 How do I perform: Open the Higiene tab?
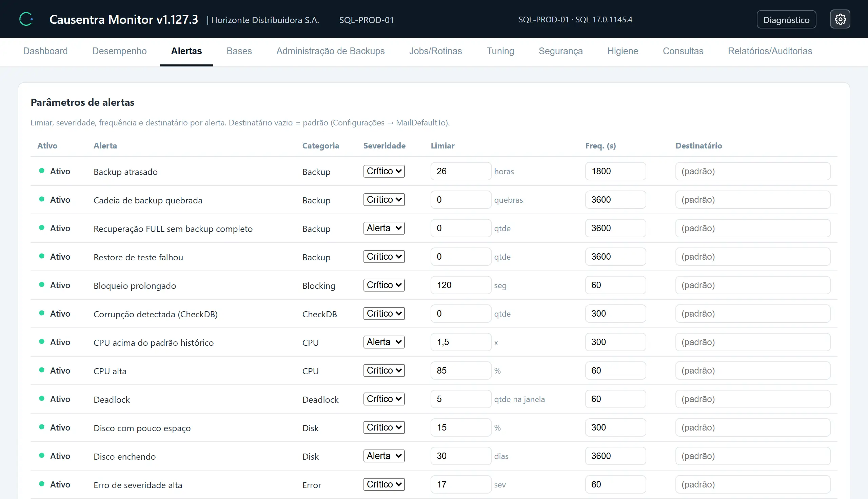[x=623, y=51]
